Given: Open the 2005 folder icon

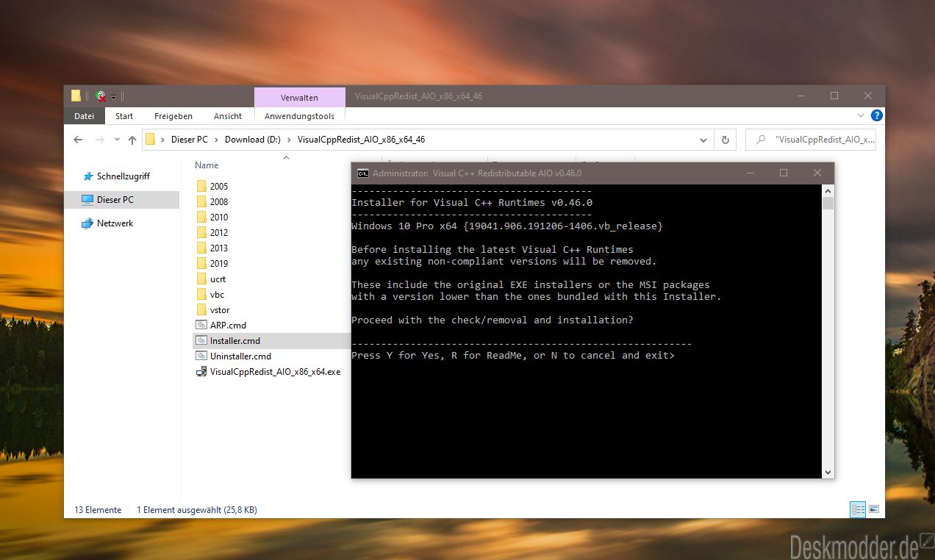Looking at the screenshot, I should pyautogui.click(x=202, y=186).
